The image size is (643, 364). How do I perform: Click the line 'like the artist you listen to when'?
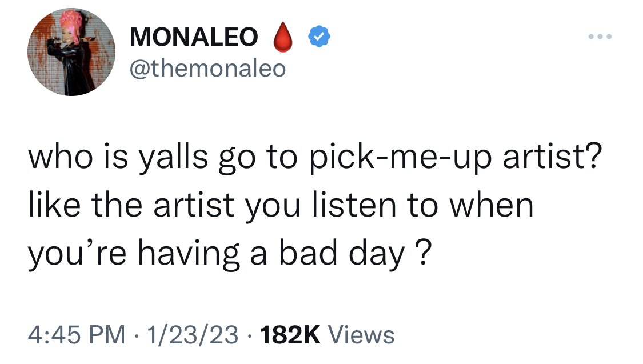(281, 206)
